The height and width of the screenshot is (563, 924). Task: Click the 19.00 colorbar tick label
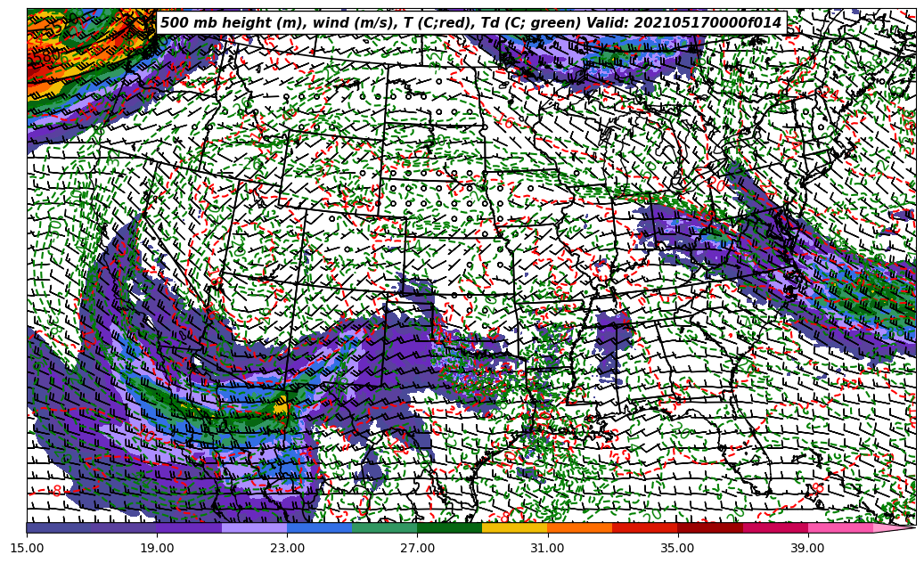tap(158, 548)
